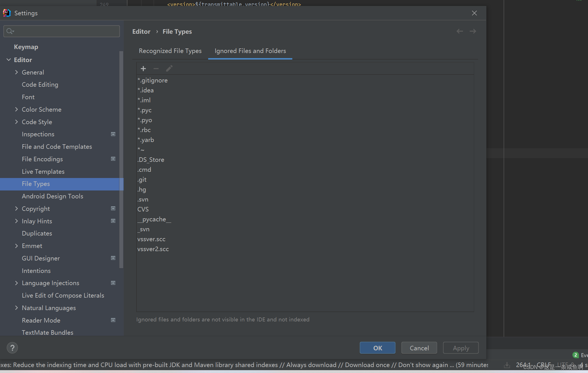This screenshot has width=588, height=373.
Task: Navigate forward with the right arrow icon
Action: [x=473, y=31]
